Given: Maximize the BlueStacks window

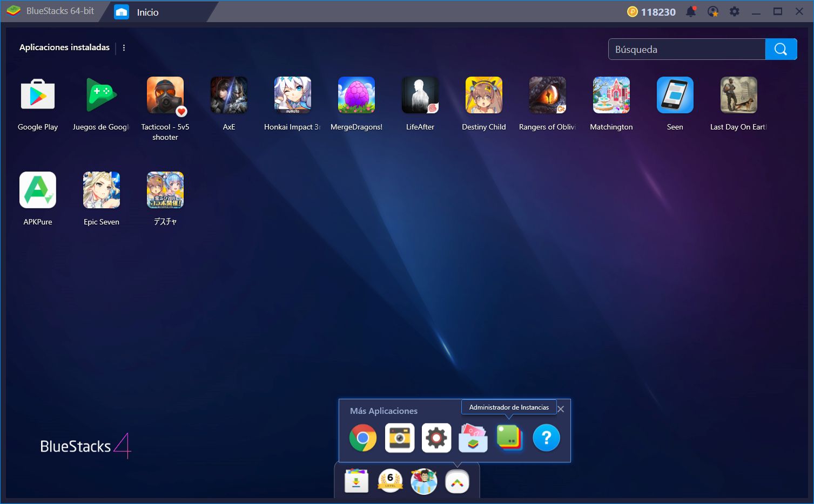Looking at the screenshot, I should (x=778, y=11).
